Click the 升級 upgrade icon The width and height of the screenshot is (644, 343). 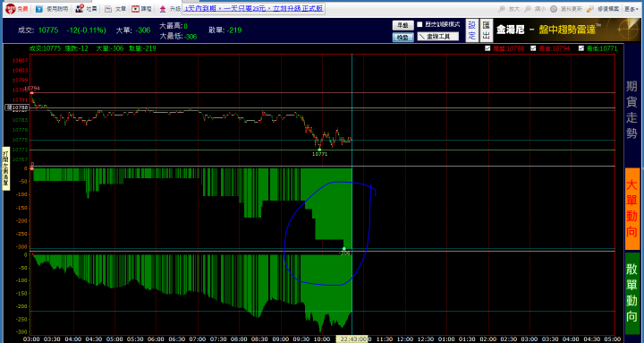click(163, 9)
